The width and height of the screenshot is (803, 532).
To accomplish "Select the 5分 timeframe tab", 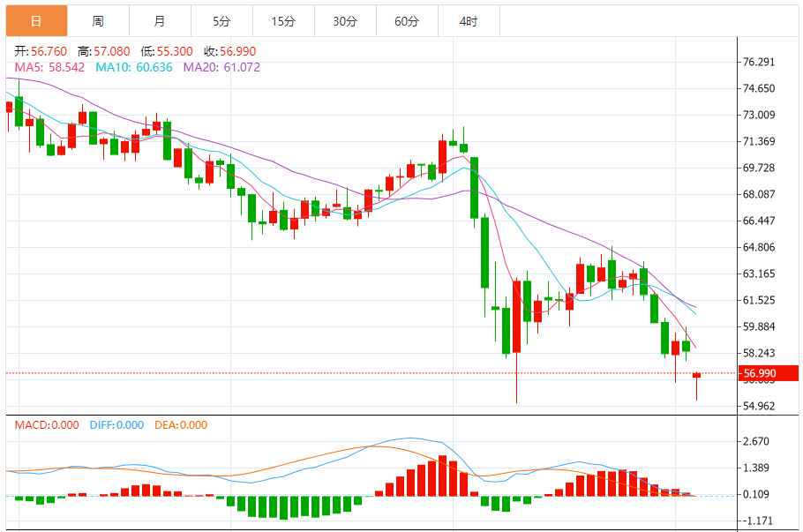I will pyautogui.click(x=221, y=21).
